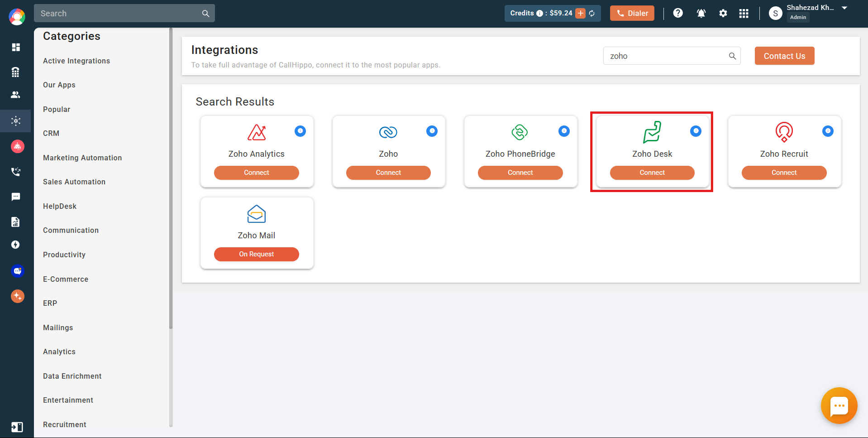Image resolution: width=868 pixels, height=438 pixels.
Task: Select CRM category
Action: tap(51, 134)
